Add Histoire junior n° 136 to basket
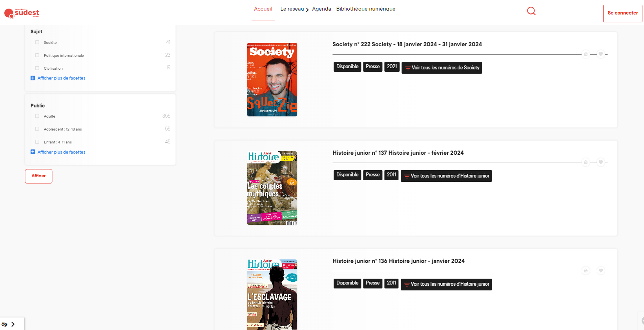The width and height of the screenshot is (644, 330). [x=586, y=270]
